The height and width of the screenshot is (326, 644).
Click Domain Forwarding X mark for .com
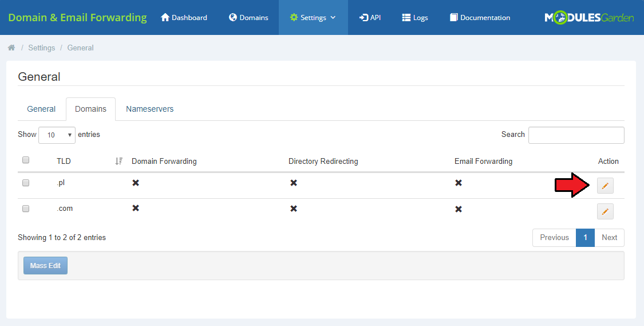(136, 209)
